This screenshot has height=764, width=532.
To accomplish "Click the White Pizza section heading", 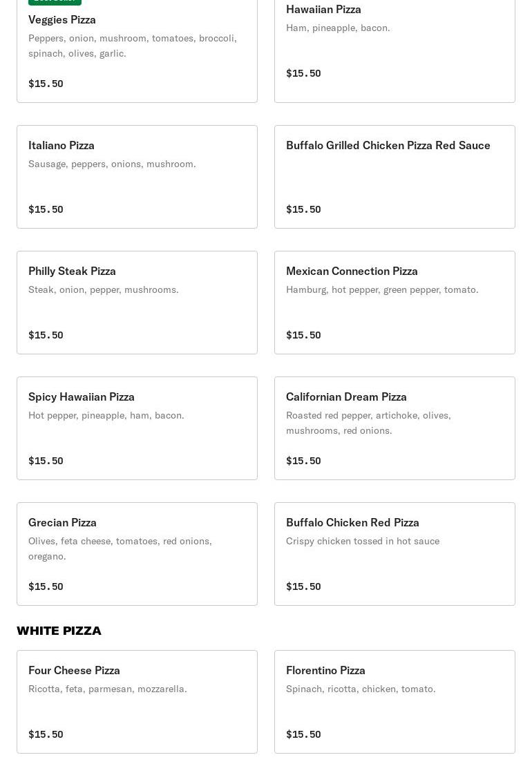I will coord(59,631).
